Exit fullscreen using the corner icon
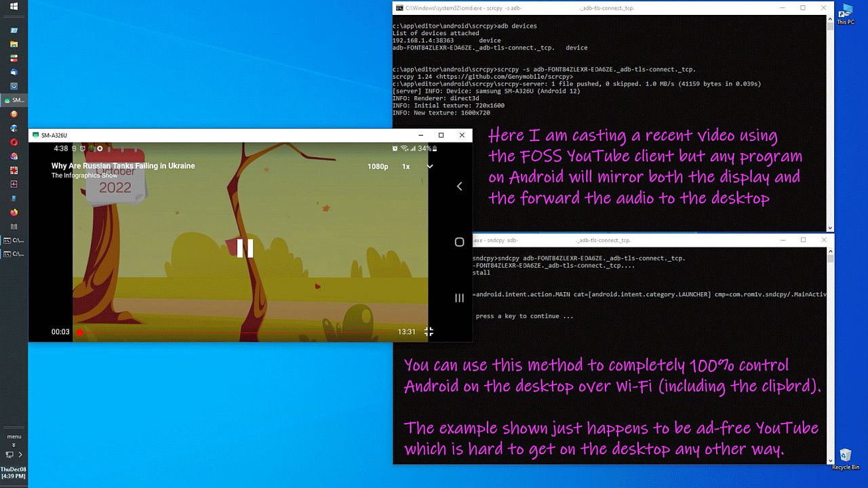The image size is (868, 488). pyautogui.click(x=429, y=331)
